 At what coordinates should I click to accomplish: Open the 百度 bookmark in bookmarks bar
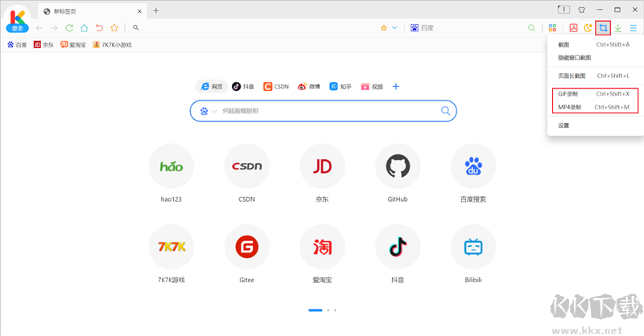pos(17,45)
